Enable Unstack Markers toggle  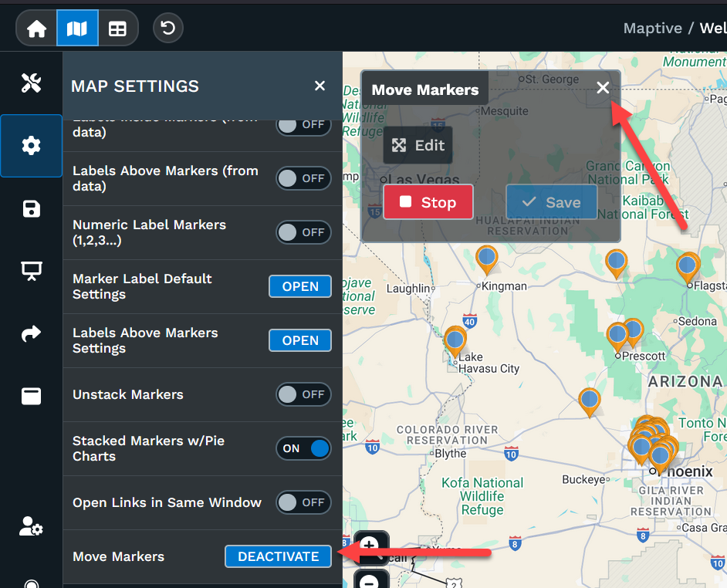[304, 394]
